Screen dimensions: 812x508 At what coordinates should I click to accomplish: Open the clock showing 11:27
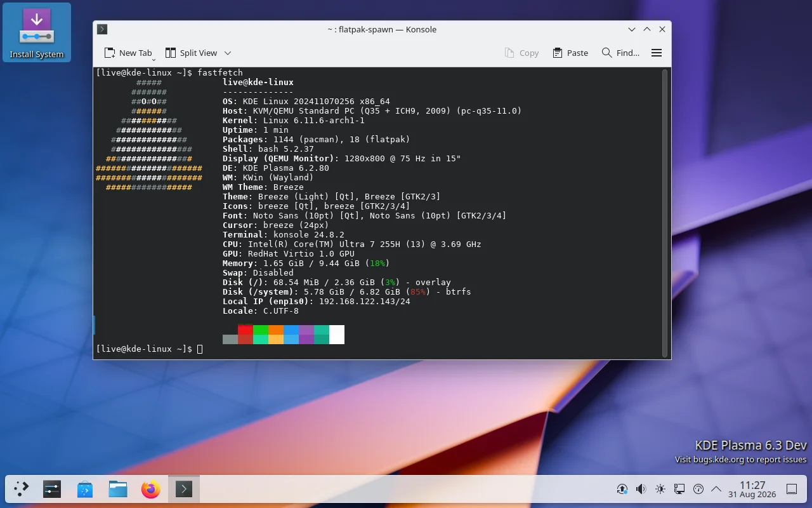pyautogui.click(x=752, y=489)
